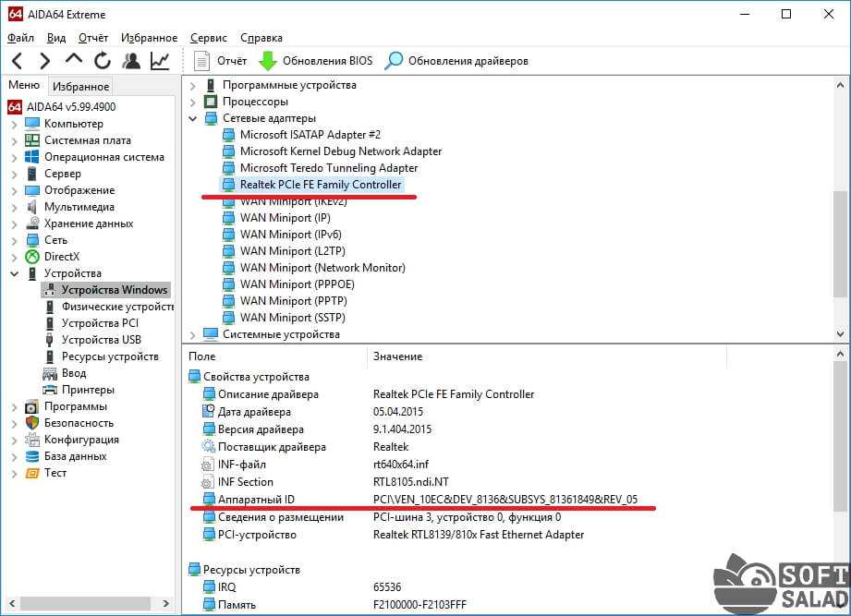Click the Программы icon
The height and width of the screenshot is (616, 851).
pyautogui.click(x=32, y=406)
